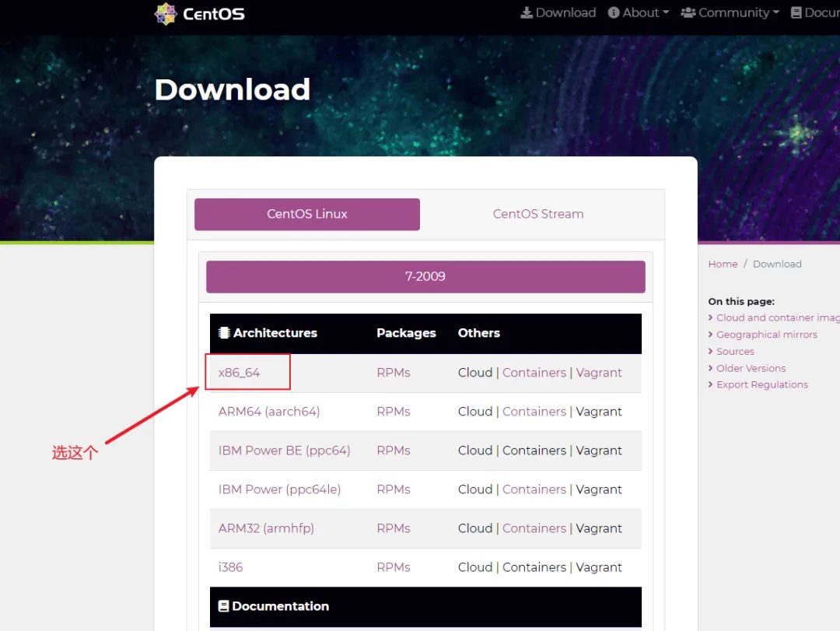Click the Download breadcrumb text
The height and width of the screenshot is (631, 840).
777,264
